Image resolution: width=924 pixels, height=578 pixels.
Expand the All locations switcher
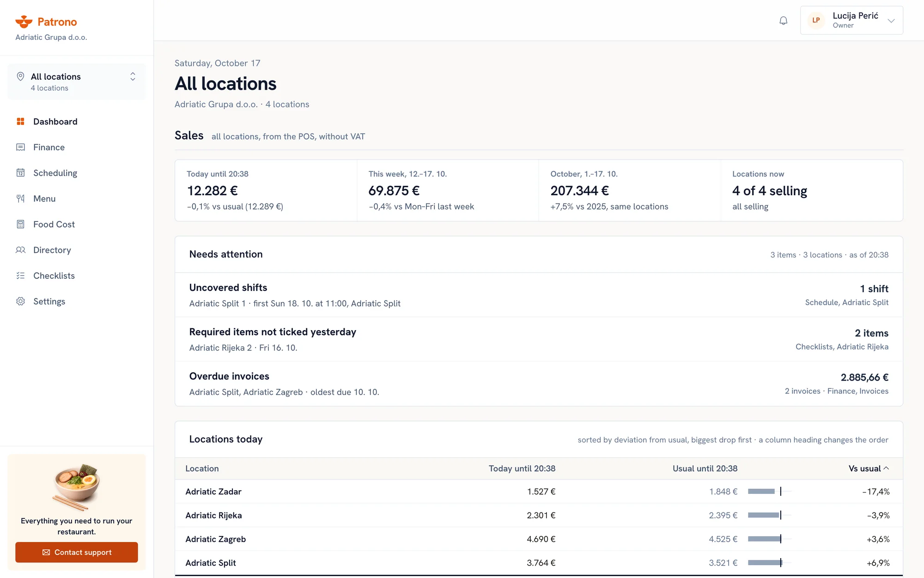(77, 82)
